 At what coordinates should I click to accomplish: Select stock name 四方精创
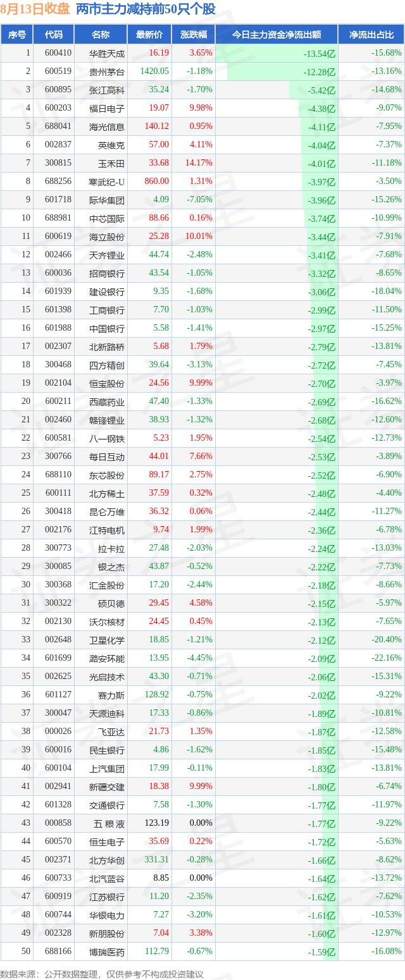click(x=107, y=365)
